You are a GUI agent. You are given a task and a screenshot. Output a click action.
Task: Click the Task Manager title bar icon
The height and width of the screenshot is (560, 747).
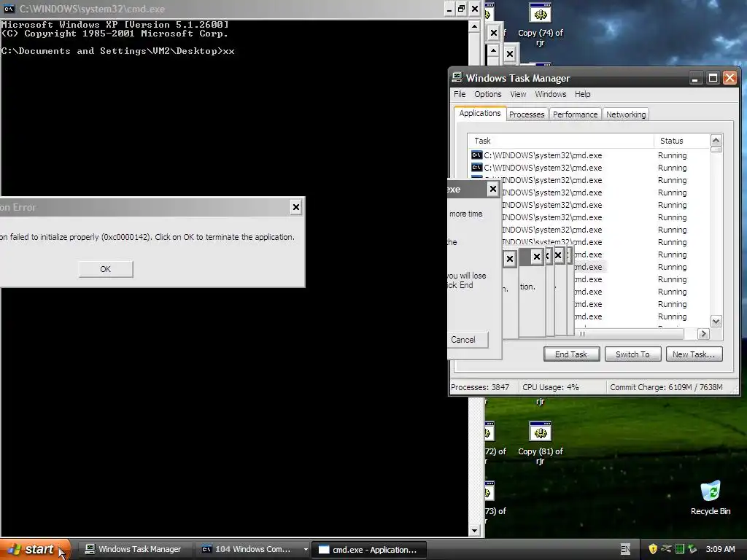[457, 77]
